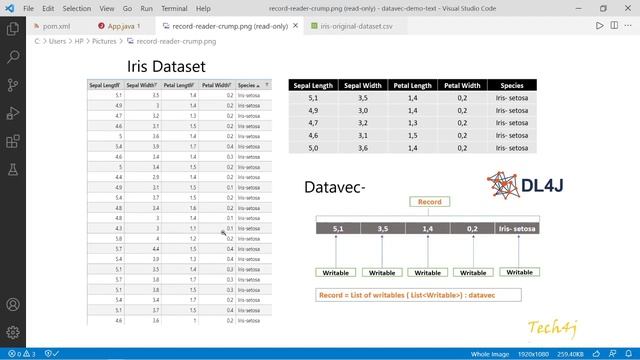
Task: Click the Users breadcrumb segment
Action: [57, 41]
